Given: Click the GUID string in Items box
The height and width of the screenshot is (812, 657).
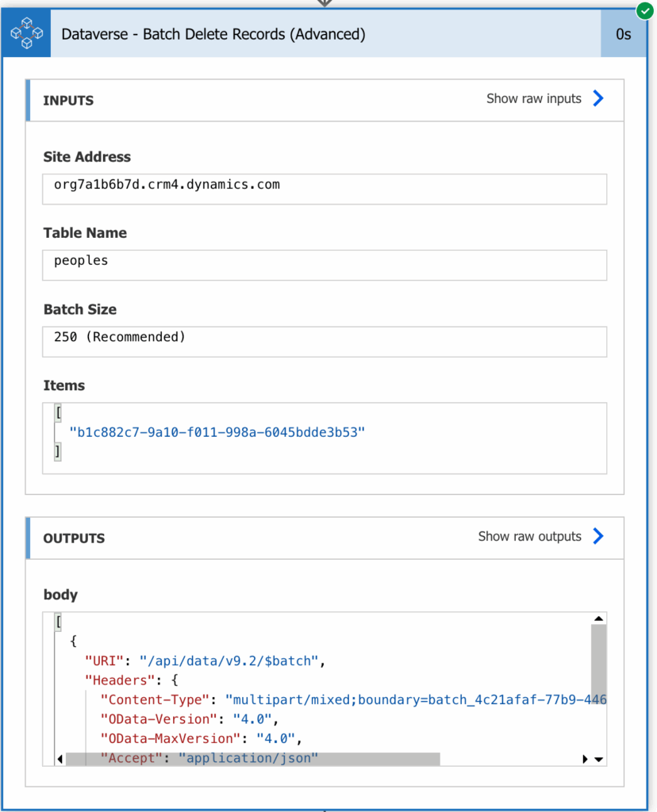Looking at the screenshot, I should tap(217, 432).
